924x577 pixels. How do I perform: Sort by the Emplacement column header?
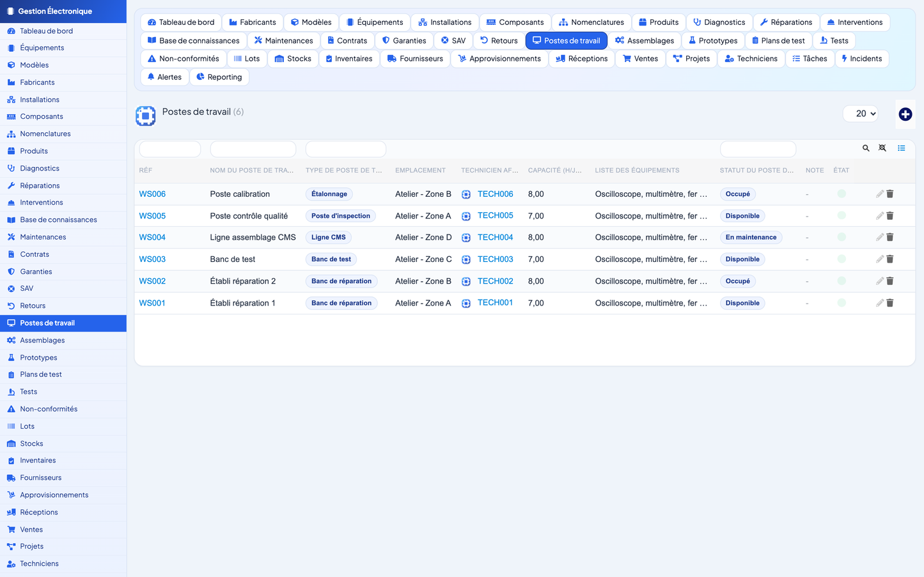click(420, 171)
